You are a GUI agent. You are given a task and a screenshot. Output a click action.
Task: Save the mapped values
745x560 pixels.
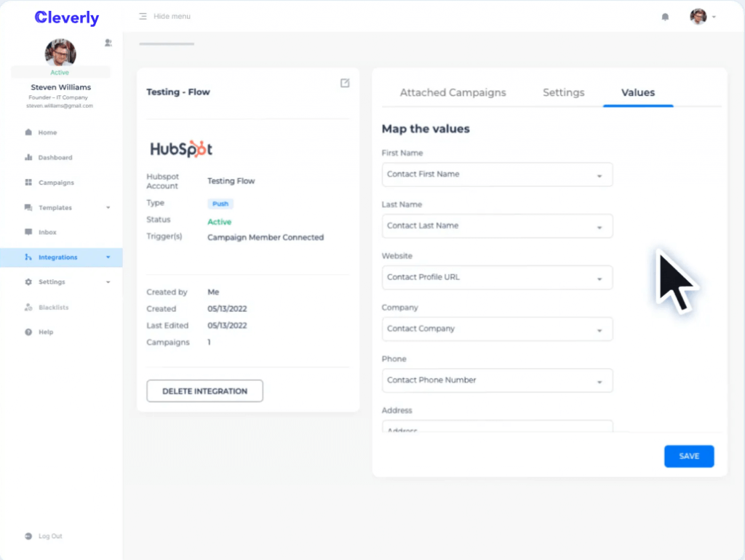click(x=688, y=456)
